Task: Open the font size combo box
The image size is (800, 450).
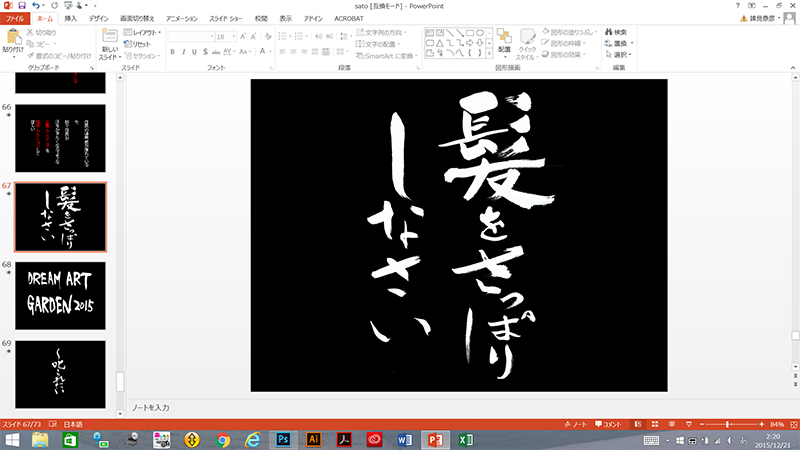Action: click(226, 36)
